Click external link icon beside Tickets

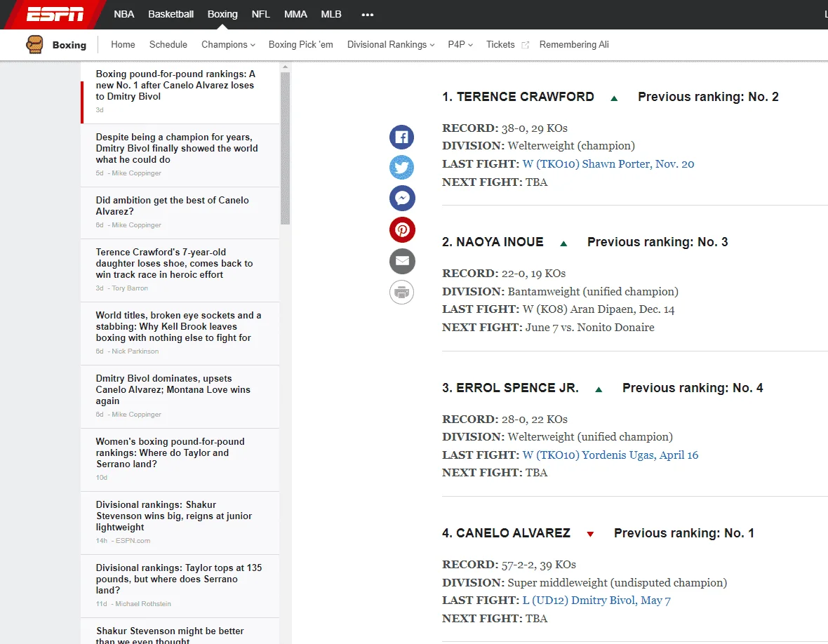point(525,46)
